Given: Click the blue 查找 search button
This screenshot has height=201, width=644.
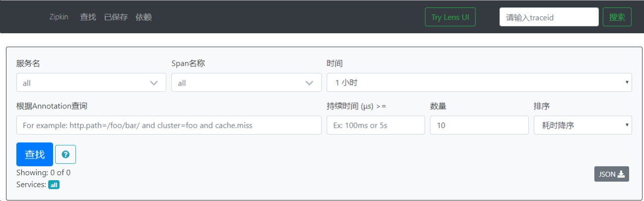Looking at the screenshot, I should pyautogui.click(x=35, y=154).
